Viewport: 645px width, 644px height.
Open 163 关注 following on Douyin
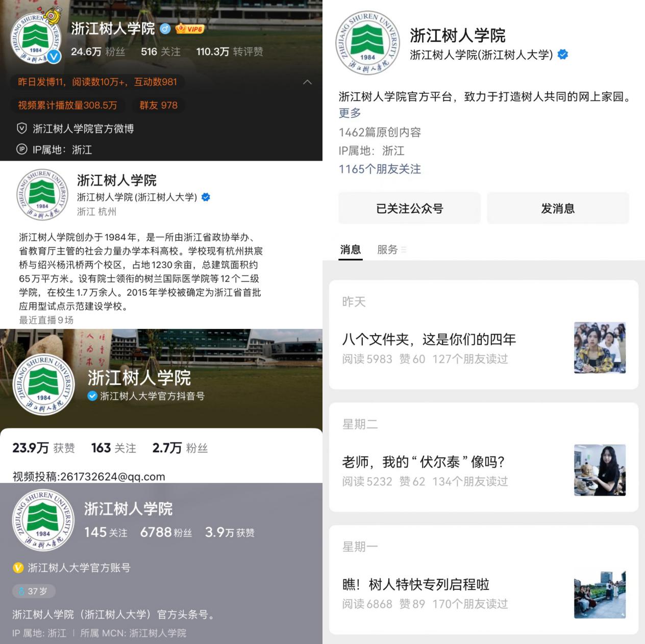[114, 448]
